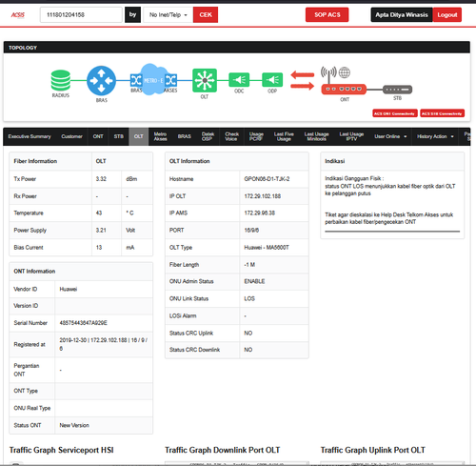Open the BRAS tab
Screen dimensions: 476x466
185,136
